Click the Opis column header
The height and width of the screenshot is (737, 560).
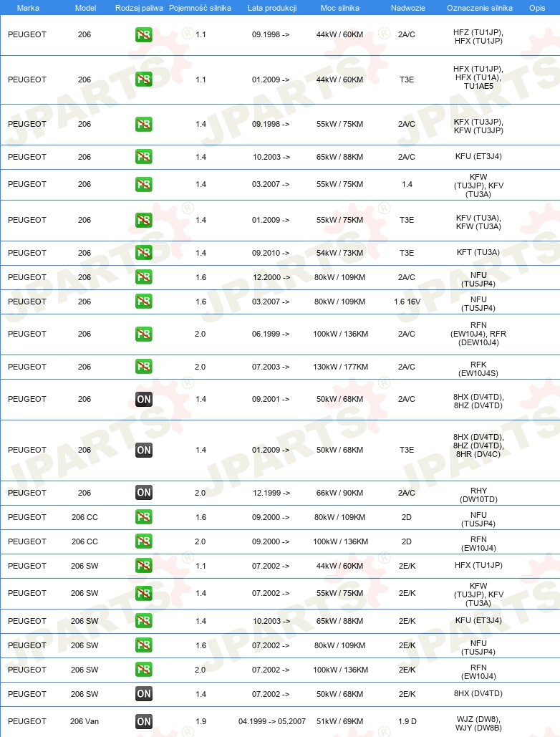click(x=537, y=8)
